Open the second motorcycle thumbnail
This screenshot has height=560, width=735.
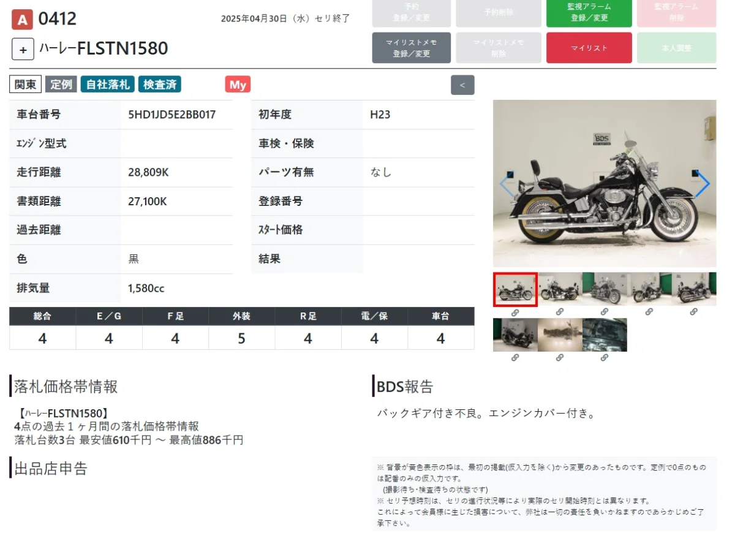pyautogui.click(x=560, y=289)
